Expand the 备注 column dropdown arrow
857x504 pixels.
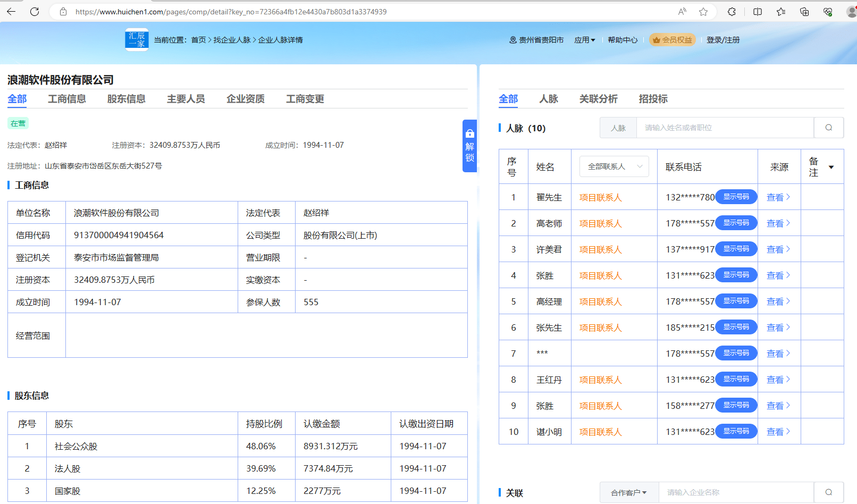coord(831,167)
